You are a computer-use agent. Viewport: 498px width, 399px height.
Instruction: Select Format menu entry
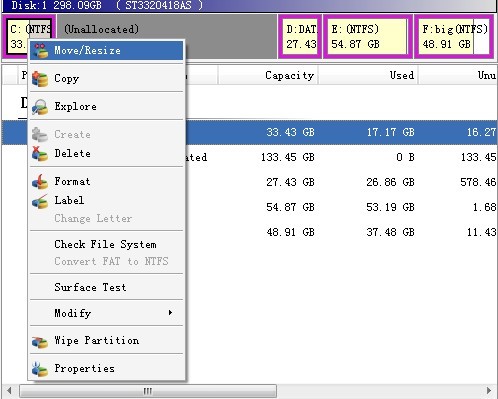click(x=106, y=181)
